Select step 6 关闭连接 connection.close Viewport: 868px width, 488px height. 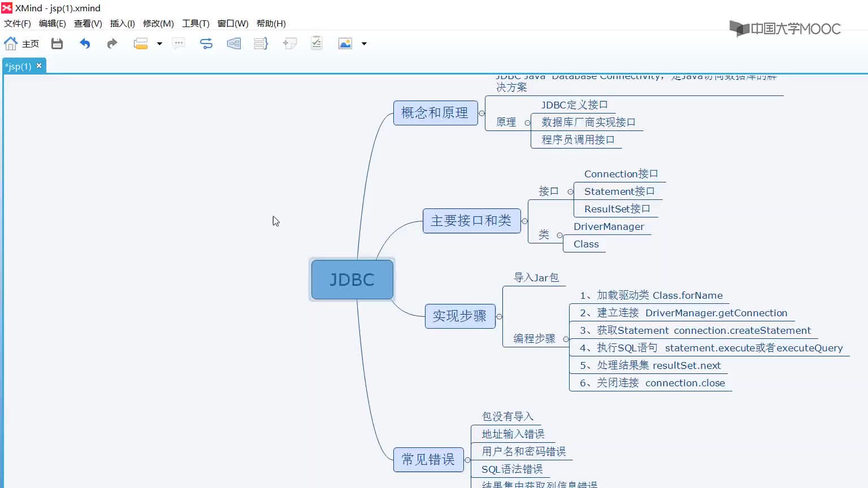click(x=652, y=383)
